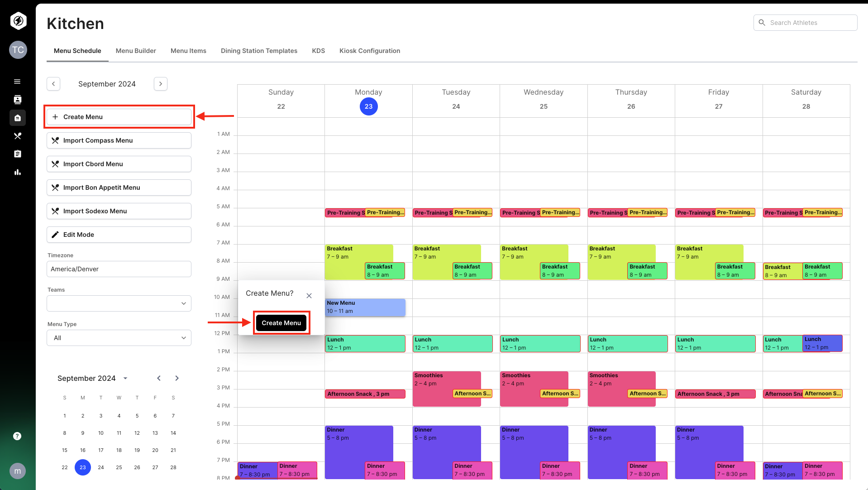Open the clipboard icon in sidebar
The image size is (868, 490).
click(18, 154)
